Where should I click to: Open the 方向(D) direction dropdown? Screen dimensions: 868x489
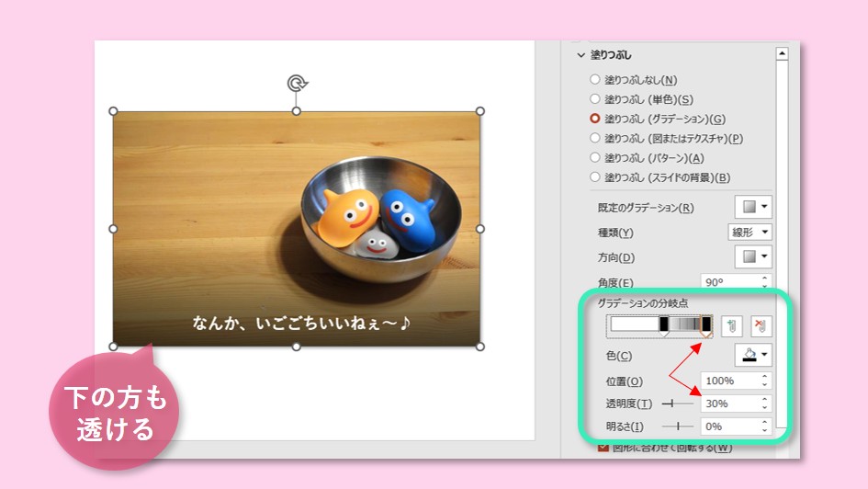(x=753, y=257)
